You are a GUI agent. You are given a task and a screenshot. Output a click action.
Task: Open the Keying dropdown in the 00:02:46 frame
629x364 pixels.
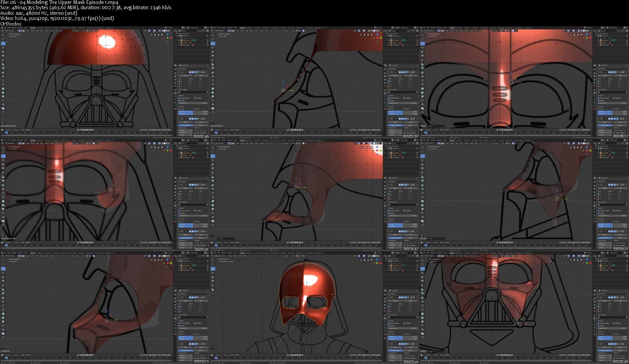[x=16, y=130]
